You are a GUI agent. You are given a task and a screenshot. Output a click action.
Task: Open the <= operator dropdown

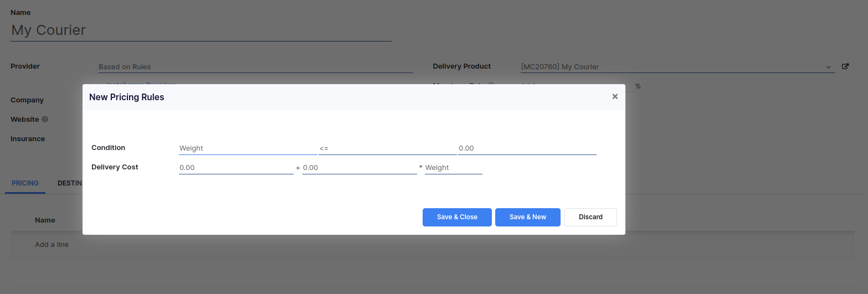pos(387,148)
